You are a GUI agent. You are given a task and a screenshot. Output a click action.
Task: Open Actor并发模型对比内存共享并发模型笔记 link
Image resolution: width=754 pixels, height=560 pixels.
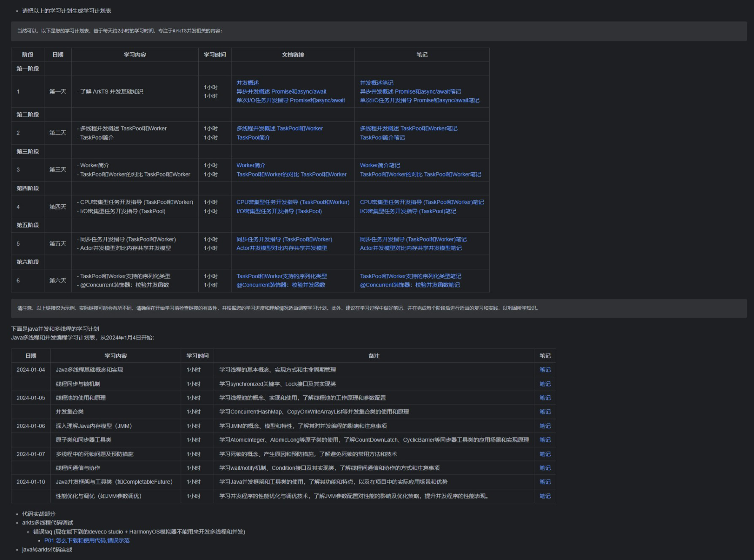[411, 248]
